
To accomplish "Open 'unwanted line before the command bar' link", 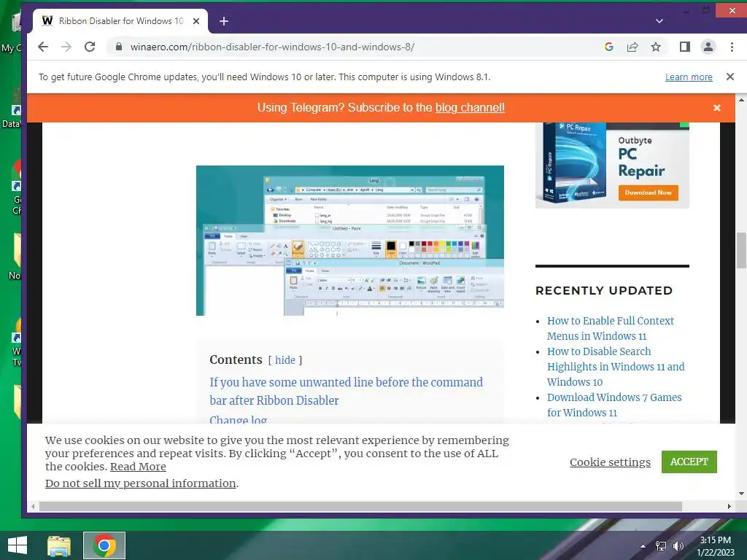I will coord(346,391).
